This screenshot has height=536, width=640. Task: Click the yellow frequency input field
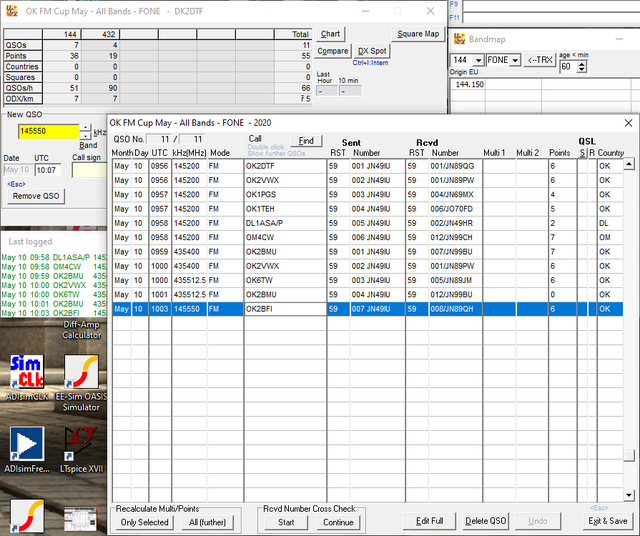(x=47, y=132)
